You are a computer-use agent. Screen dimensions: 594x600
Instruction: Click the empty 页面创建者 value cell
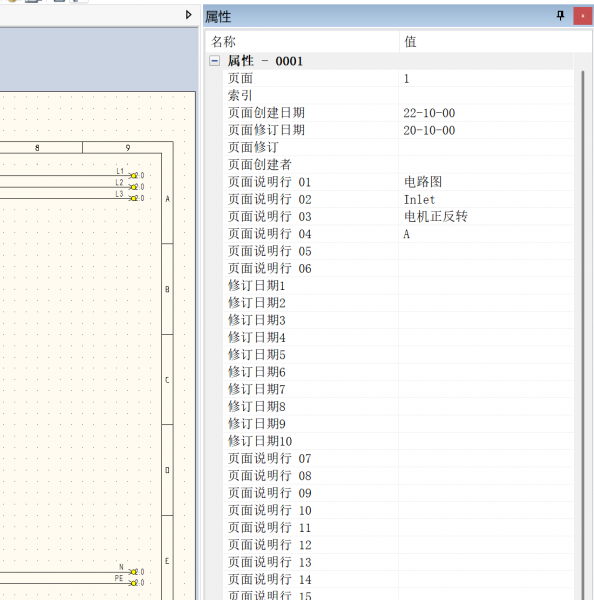click(486, 165)
